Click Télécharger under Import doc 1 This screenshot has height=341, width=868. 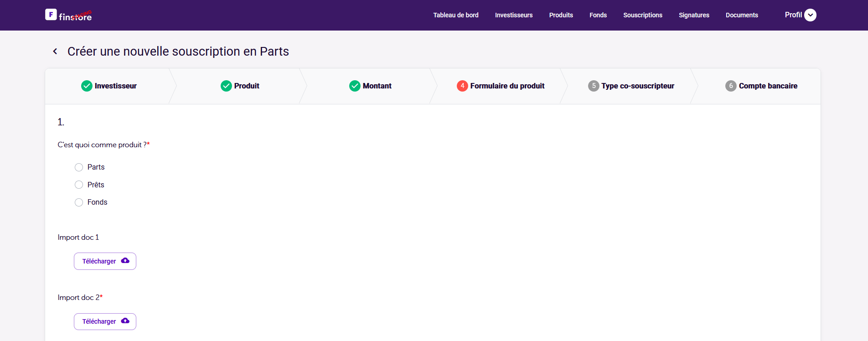click(x=105, y=261)
